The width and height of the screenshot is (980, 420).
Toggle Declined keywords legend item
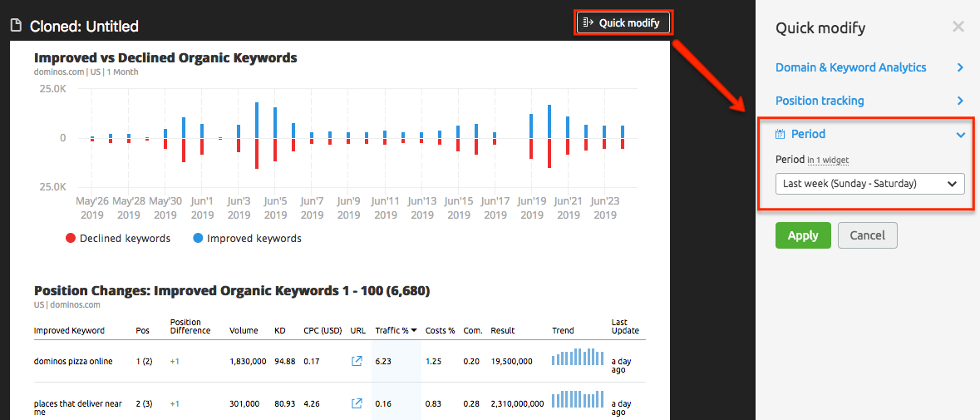(x=117, y=238)
